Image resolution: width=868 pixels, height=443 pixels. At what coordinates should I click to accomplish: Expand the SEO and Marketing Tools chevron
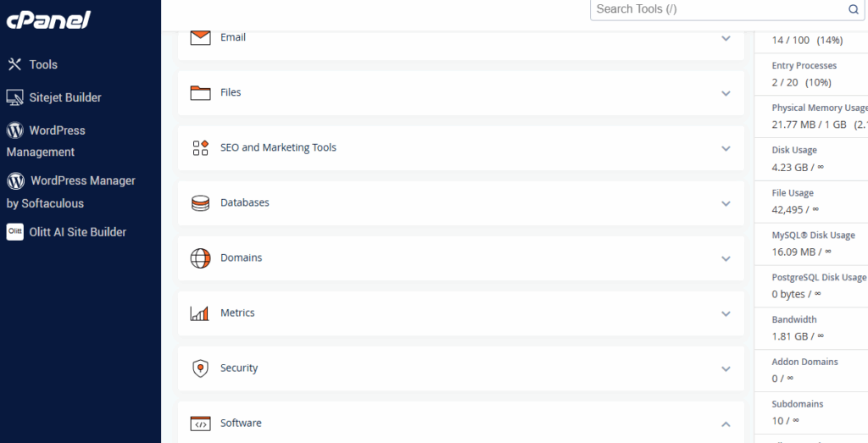coord(726,148)
